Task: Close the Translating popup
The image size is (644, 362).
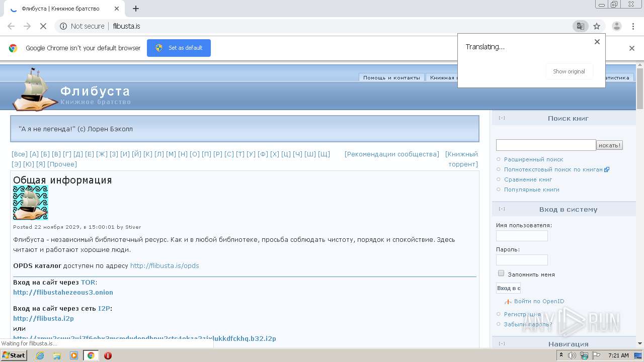Action: click(597, 42)
